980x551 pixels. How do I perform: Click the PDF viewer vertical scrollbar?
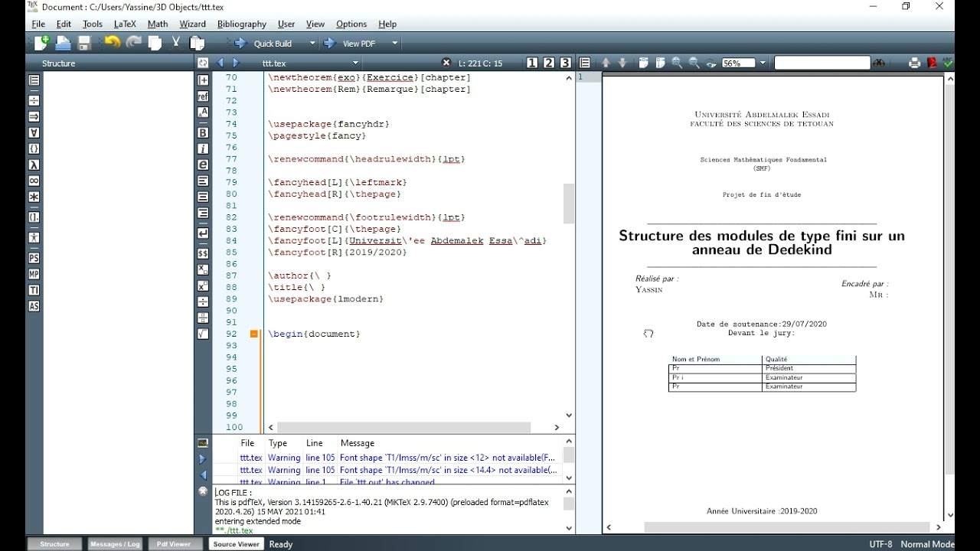(x=949, y=296)
